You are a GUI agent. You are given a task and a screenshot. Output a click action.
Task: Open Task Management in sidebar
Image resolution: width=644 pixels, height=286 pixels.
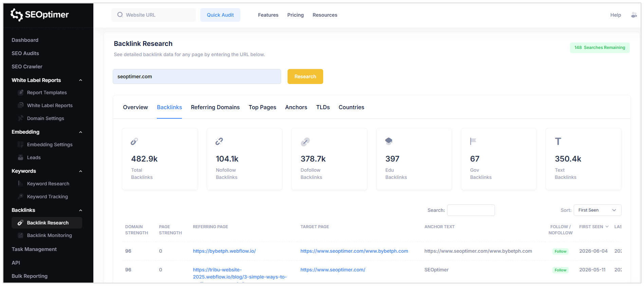pos(34,249)
